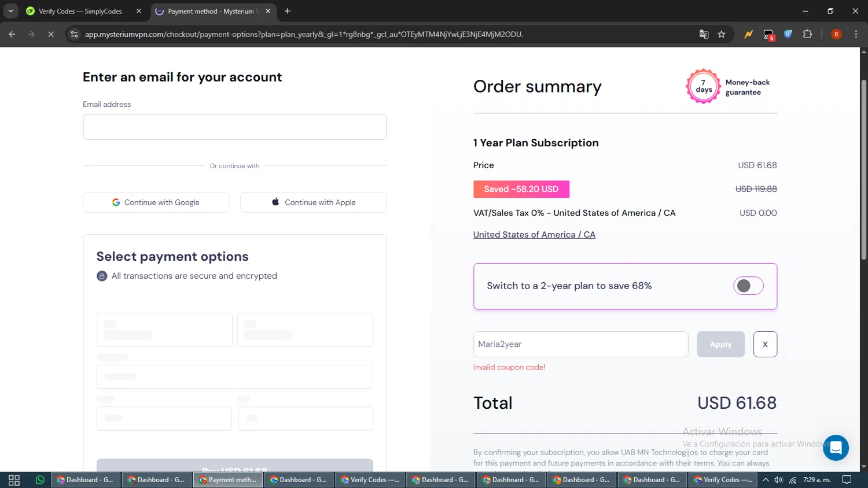Open WhatsApp from the taskbar
This screenshot has width=868, height=488.
click(40, 480)
